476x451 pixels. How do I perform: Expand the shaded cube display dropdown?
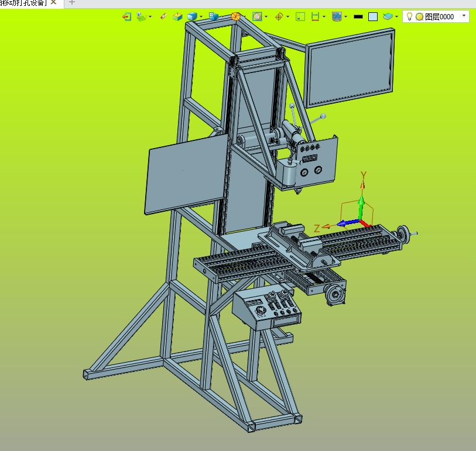(x=201, y=17)
